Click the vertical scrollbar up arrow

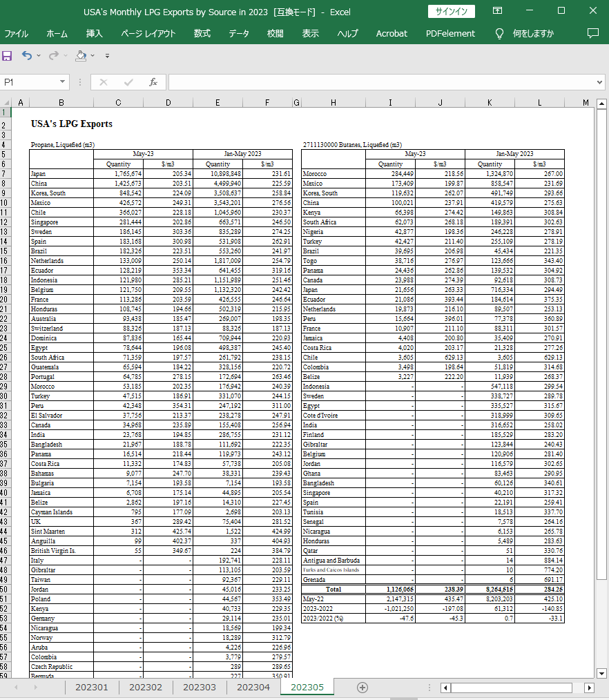pyautogui.click(x=601, y=104)
